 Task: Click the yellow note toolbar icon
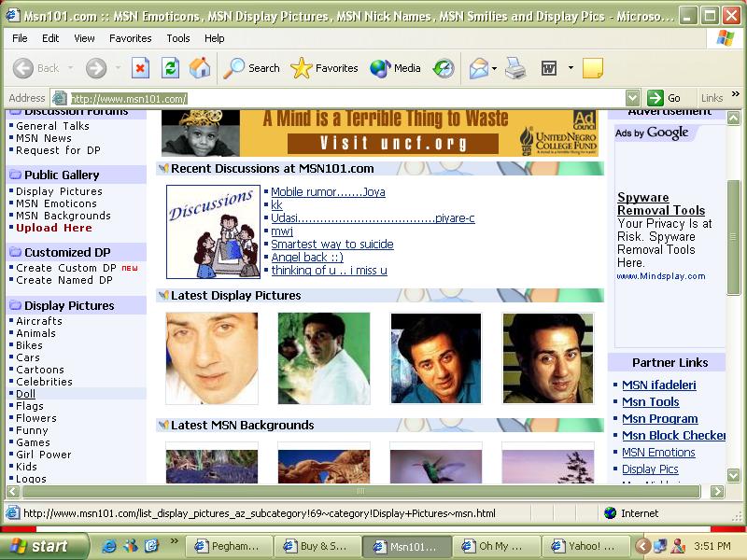[593, 68]
